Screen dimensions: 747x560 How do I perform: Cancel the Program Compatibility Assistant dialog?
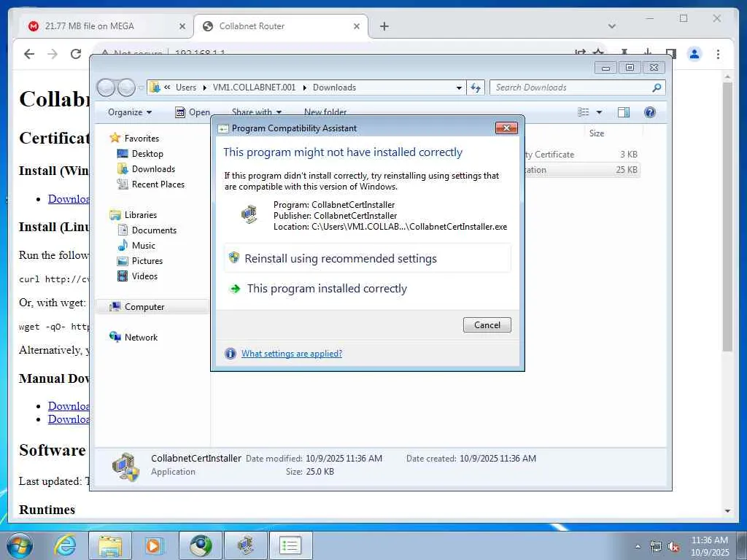[487, 324]
